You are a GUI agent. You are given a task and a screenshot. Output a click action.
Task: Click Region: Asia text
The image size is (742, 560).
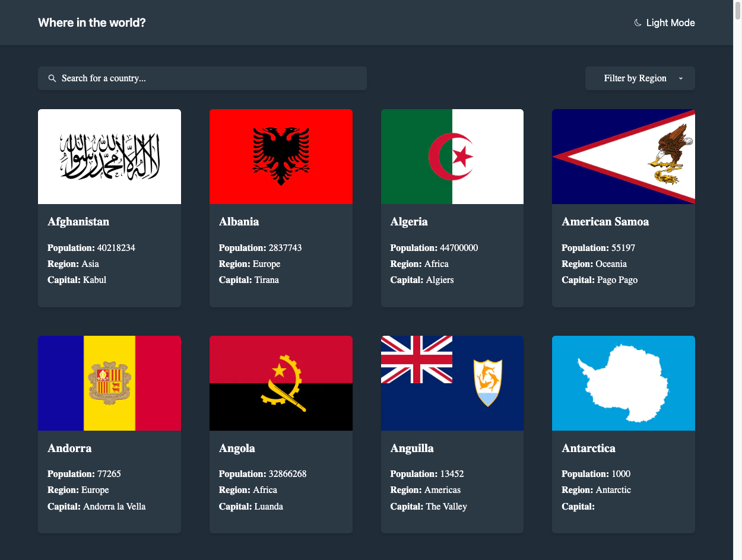73,264
